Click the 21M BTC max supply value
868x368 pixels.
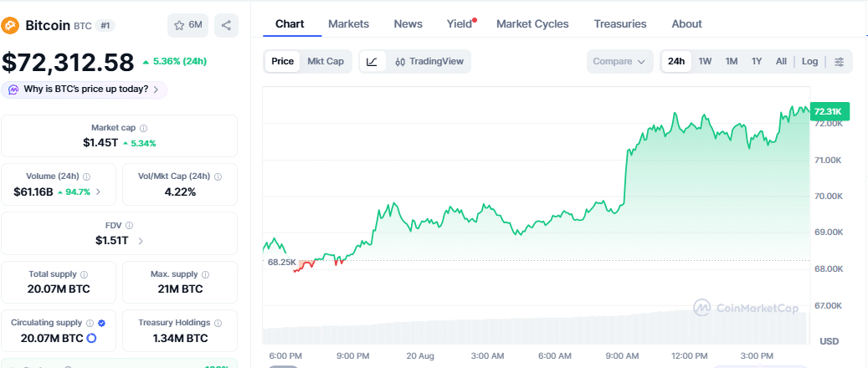pos(179,289)
